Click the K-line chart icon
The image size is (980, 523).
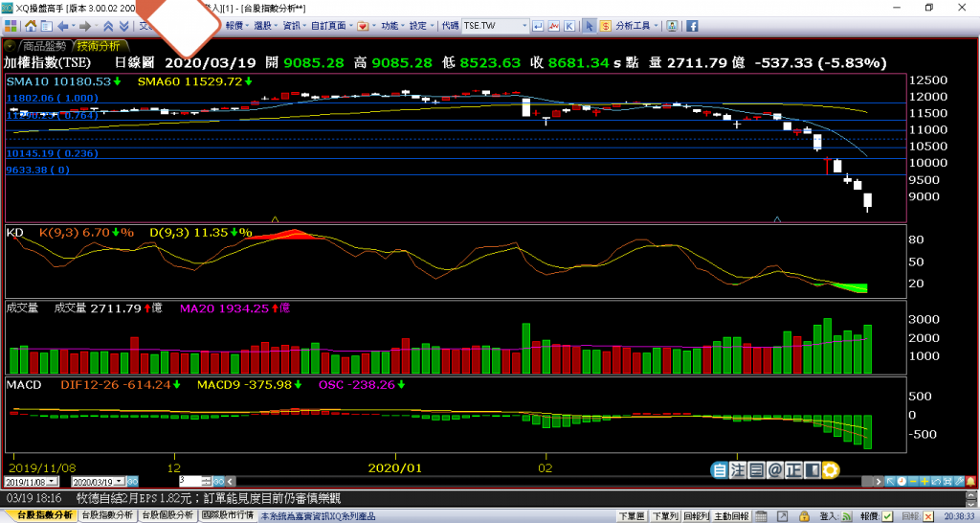(x=570, y=26)
